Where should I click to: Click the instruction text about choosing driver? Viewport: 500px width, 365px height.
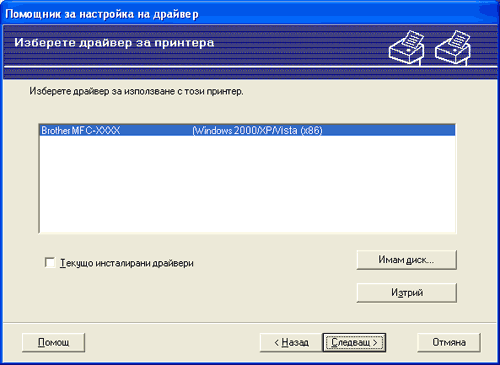tap(136, 91)
